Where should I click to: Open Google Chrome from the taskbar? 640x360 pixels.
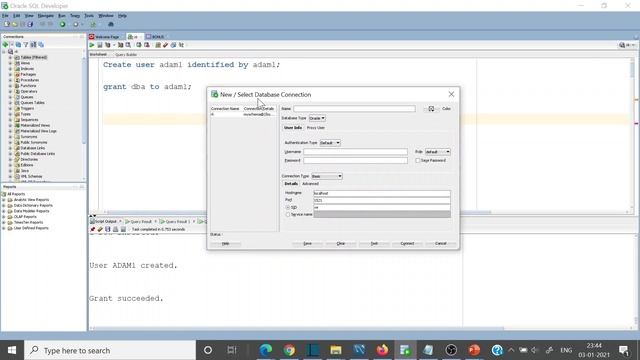(289, 350)
